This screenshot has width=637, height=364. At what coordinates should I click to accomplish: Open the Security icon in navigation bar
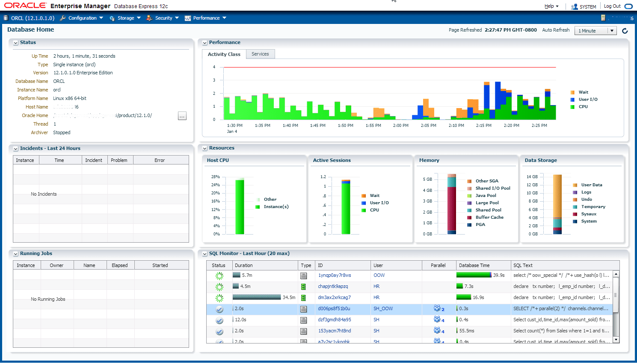pyautogui.click(x=149, y=18)
